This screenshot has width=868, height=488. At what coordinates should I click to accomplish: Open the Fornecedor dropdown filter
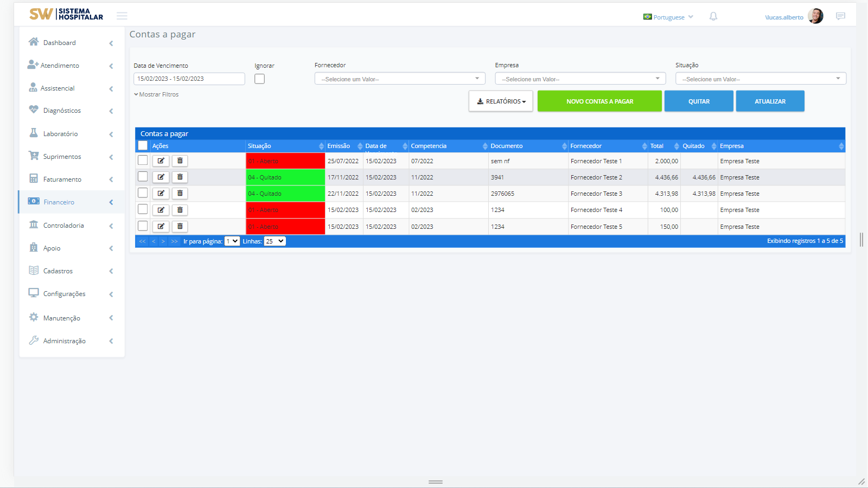400,79
